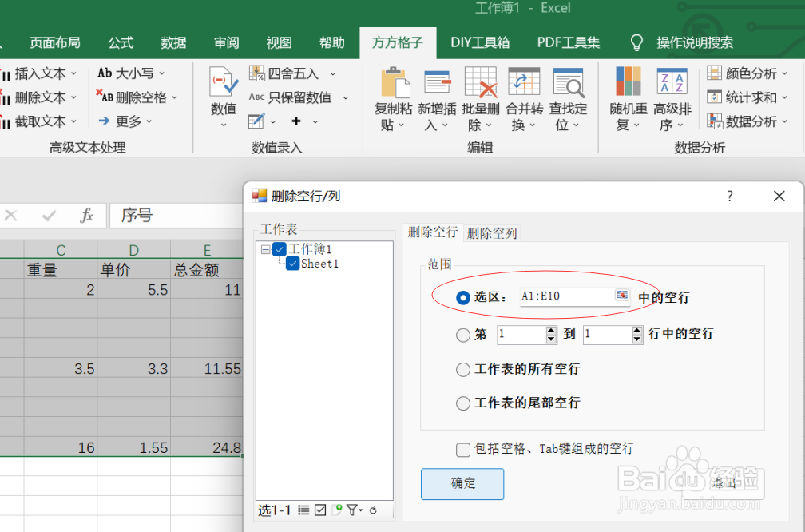
Task: Click the 删除文本 tool
Action: point(38,97)
